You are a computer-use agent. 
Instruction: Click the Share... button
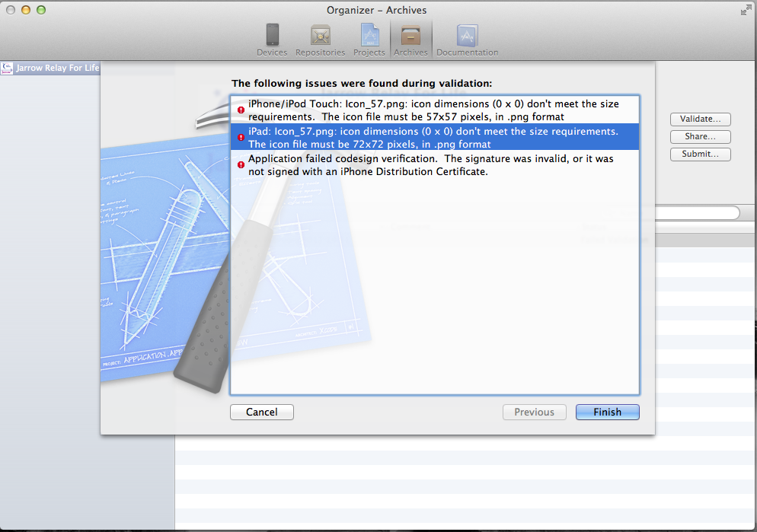[700, 136]
